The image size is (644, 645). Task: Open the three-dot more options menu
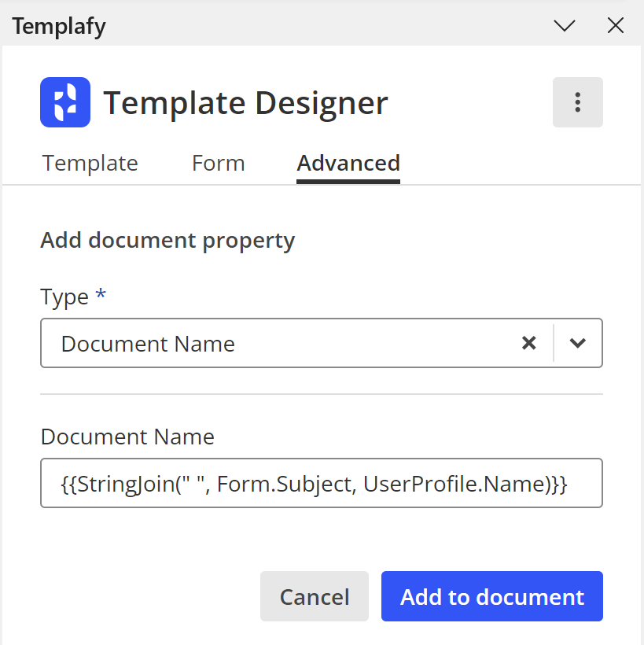coord(577,102)
